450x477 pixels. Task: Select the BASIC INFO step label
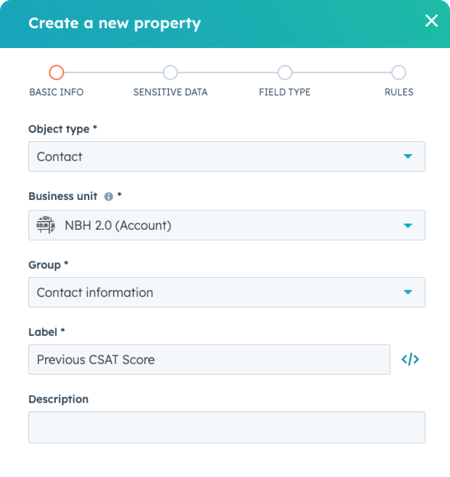click(56, 92)
